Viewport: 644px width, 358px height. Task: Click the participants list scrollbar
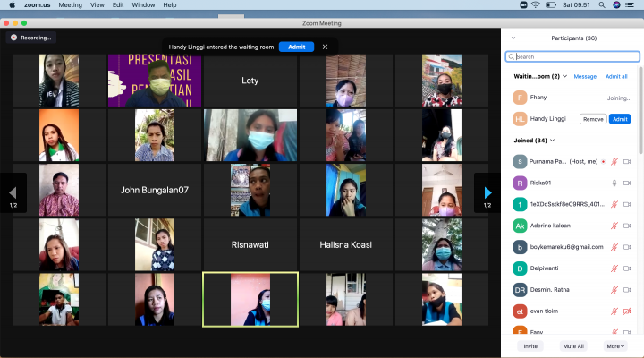coord(641,111)
